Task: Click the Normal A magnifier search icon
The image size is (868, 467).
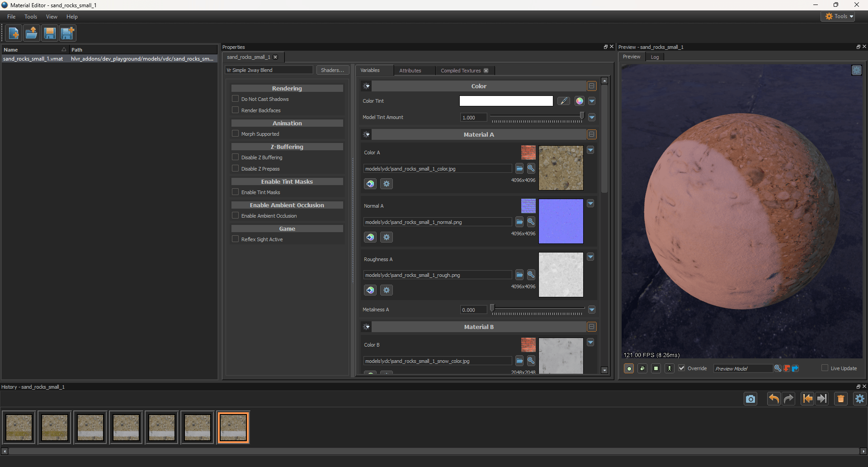Action: point(531,222)
